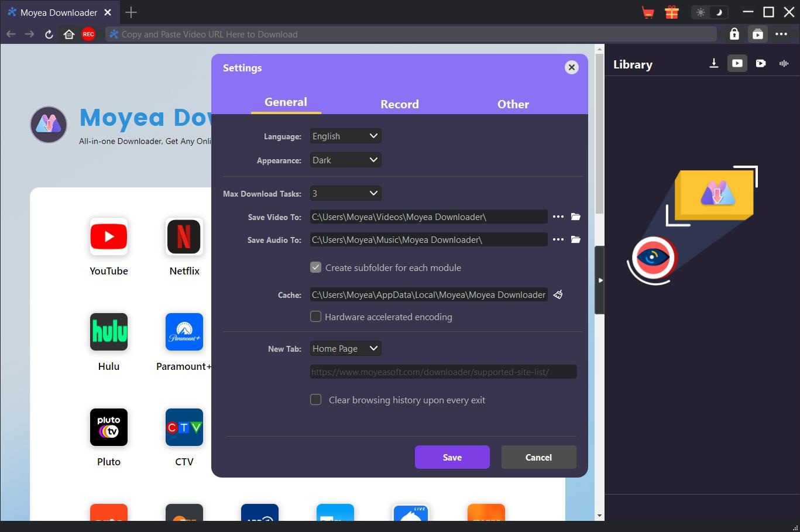Click the home page icon
This screenshot has width=800, height=532.
pyautogui.click(x=69, y=35)
